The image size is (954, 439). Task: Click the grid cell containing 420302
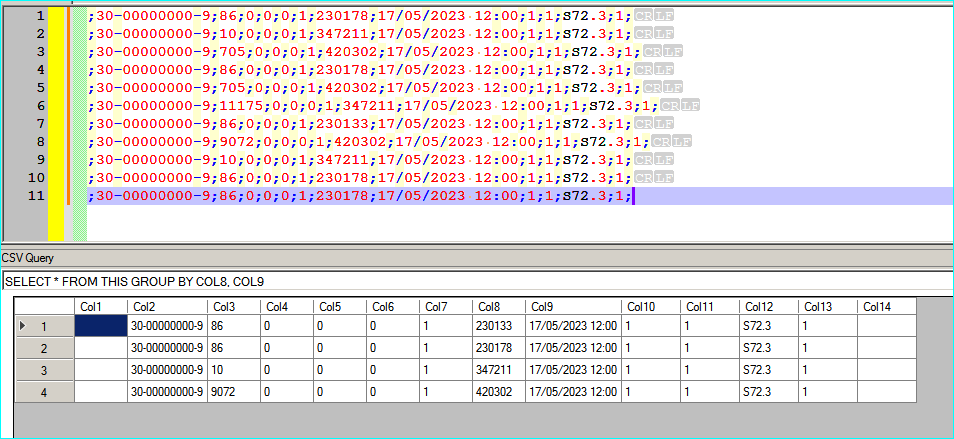point(499,392)
